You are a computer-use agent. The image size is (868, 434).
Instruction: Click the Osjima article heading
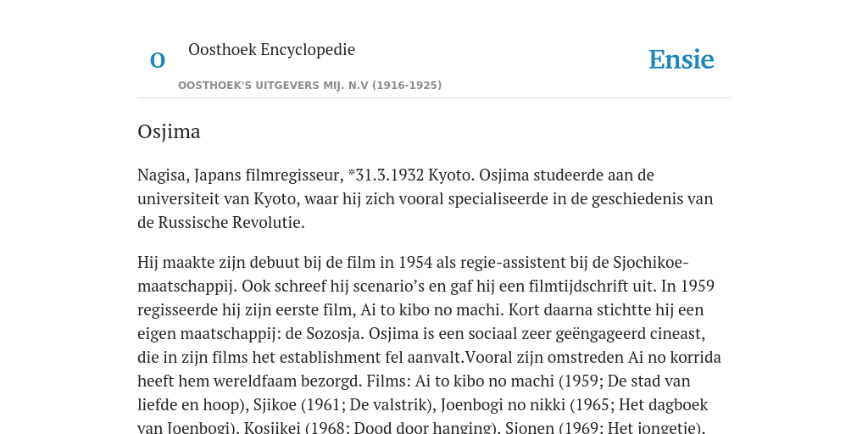[169, 131]
